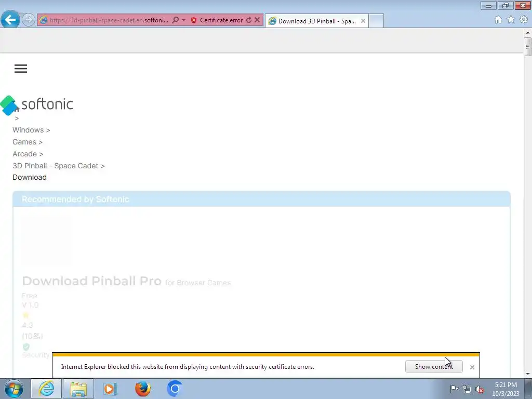Follow the Games breadcrumb link
Viewport: 532px width, 399px height.
(24, 142)
